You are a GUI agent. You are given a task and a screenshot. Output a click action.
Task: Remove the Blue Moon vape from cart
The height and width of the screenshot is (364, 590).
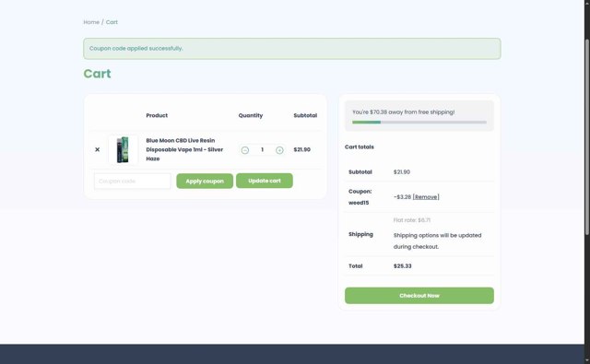[97, 149]
